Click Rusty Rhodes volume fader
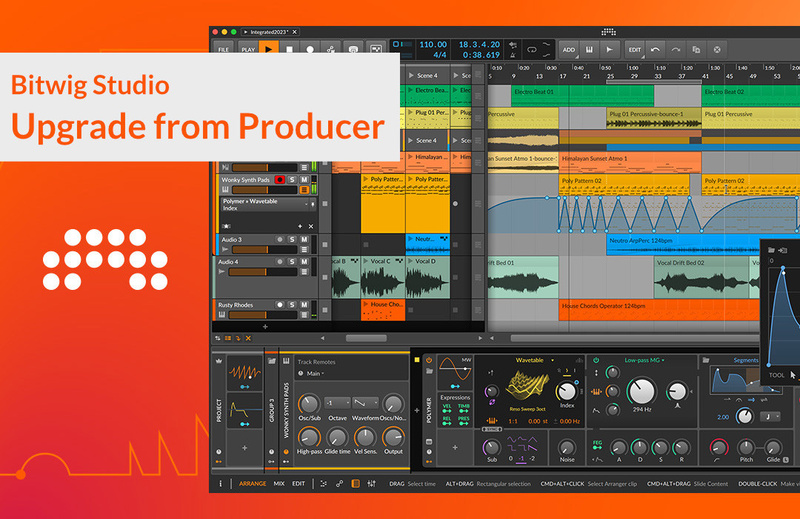Screen dimensions: 800x519 263,315
